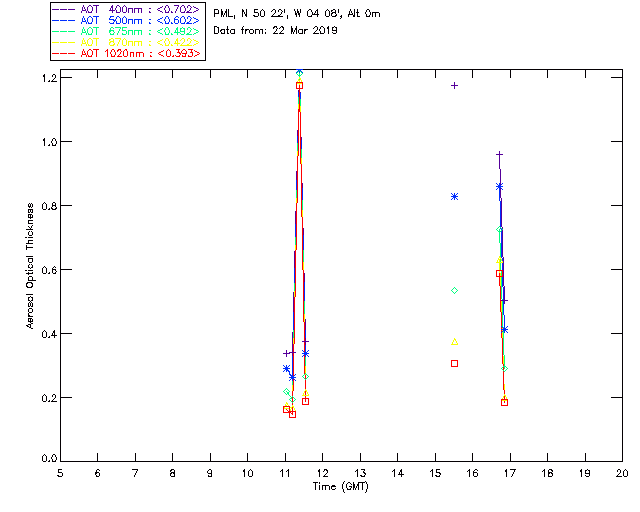Select the purple dashed line sample in legend
The image size is (640, 512).
tap(64, 9)
